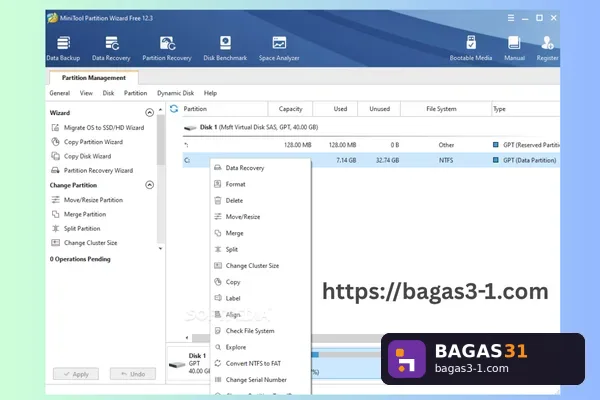Open the General menu
The width and height of the screenshot is (600, 400).
60,93
